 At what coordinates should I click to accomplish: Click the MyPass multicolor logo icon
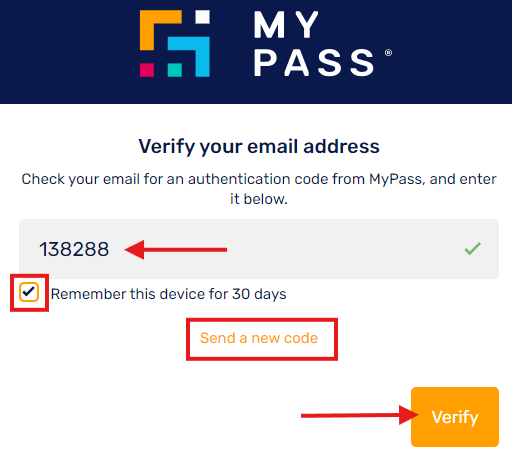point(175,43)
